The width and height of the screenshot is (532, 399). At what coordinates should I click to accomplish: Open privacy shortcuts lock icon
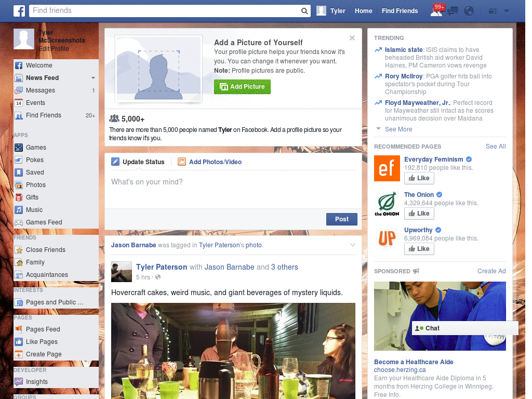click(493, 11)
